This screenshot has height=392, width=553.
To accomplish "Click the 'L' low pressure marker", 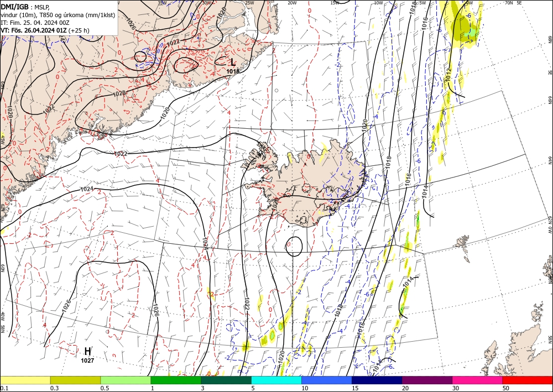I will tap(233, 62).
